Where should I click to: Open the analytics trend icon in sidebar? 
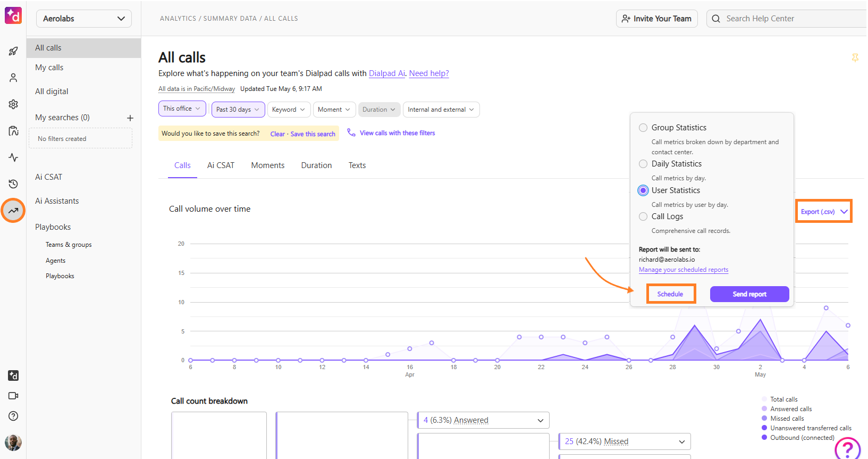tap(13, 211)
